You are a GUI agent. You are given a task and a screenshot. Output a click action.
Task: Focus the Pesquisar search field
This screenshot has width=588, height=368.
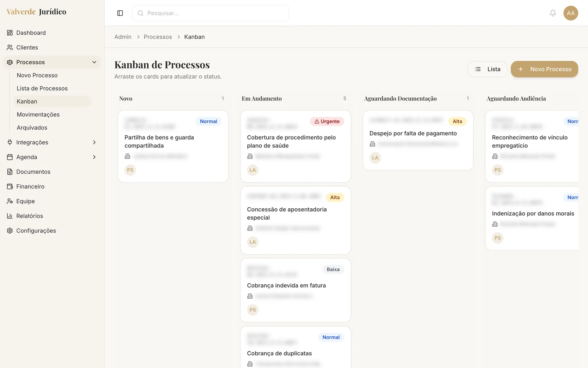pos(211,13)
